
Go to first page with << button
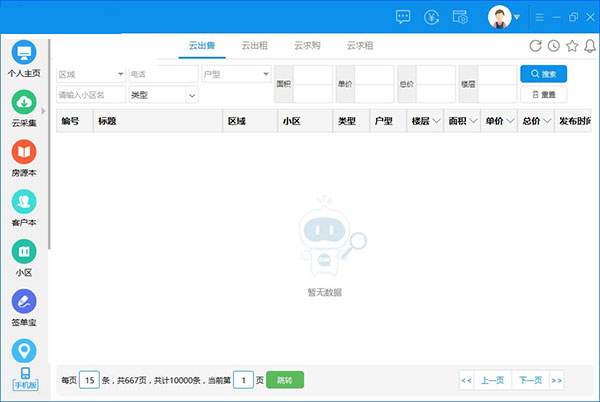[x=466, y=380]
